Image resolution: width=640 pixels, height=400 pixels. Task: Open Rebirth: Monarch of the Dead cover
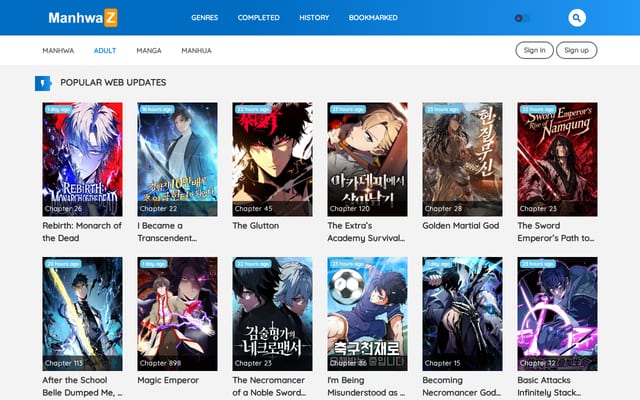(x=82, y=159)
